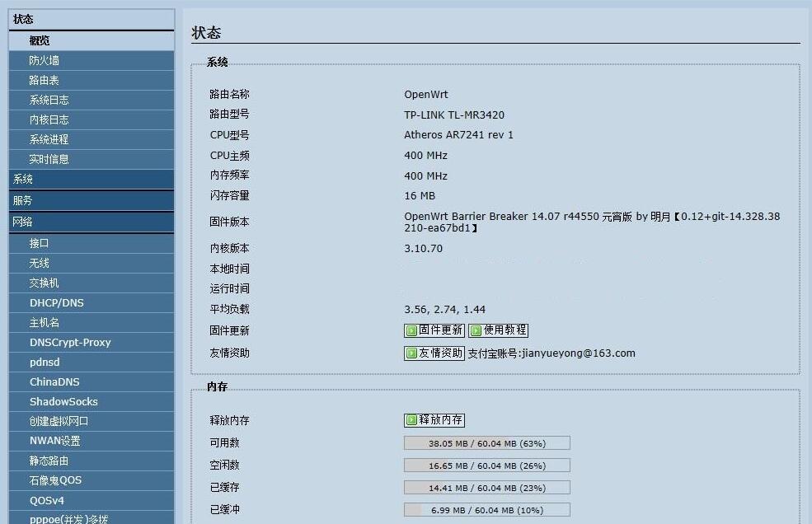Navigate to ChinaDNS configuration

pos(54,381)
